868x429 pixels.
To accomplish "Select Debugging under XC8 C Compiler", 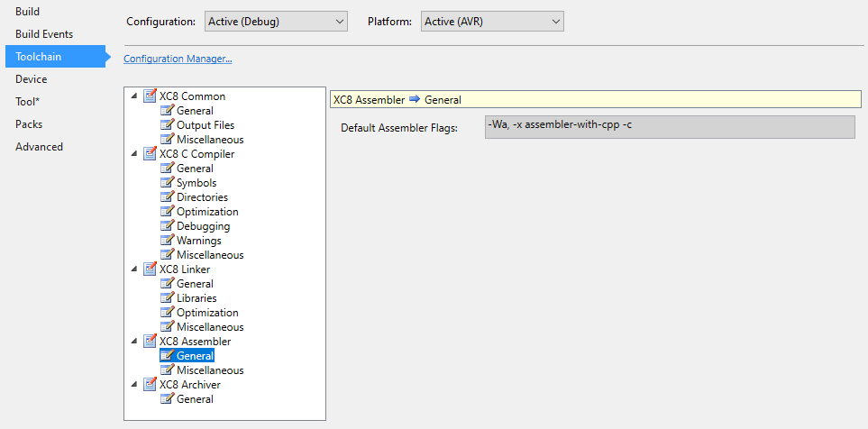I will coord(203,226).
